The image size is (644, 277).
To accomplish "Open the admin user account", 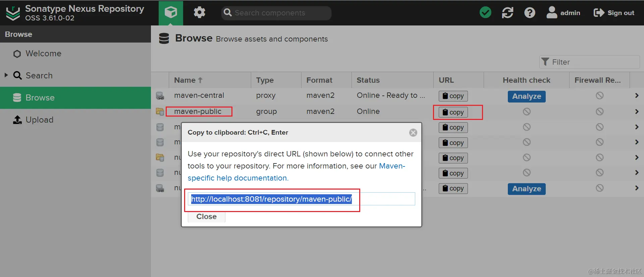I will [x=563, y=13].
